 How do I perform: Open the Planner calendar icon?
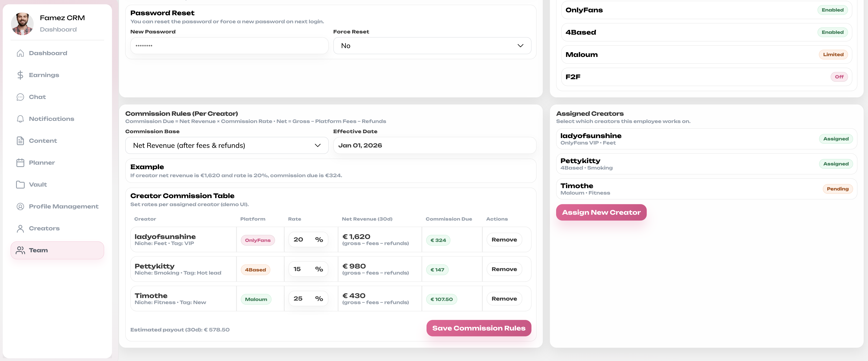[21, 162]
